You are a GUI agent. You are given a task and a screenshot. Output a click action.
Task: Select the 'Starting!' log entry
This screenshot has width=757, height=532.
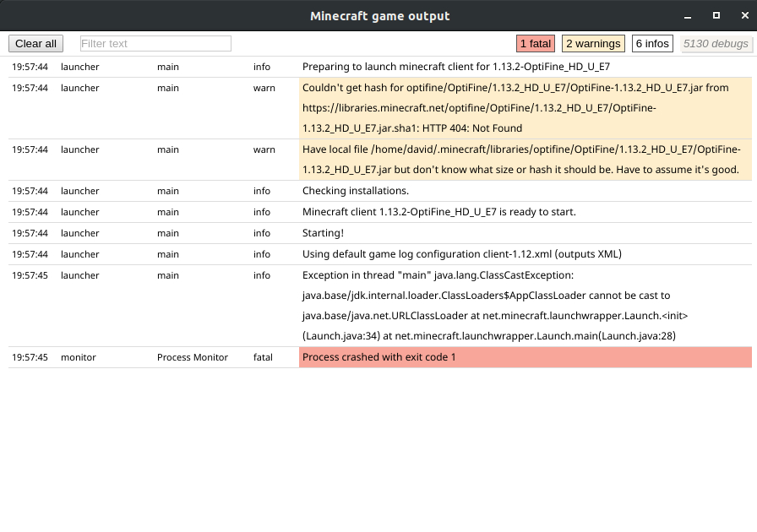tap(323, 233)
